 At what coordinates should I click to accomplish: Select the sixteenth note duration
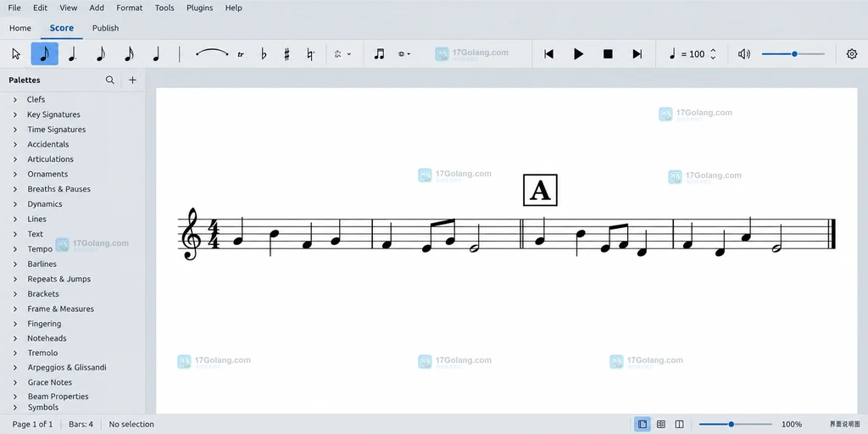[x=129, y=53]
